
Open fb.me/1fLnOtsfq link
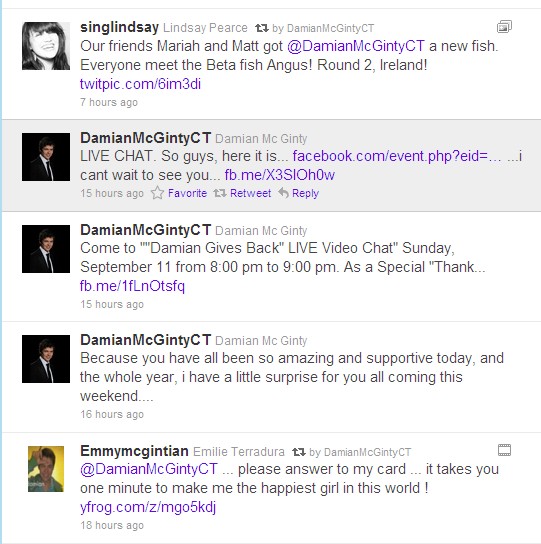pyautogui.click(x=132, y=286)
